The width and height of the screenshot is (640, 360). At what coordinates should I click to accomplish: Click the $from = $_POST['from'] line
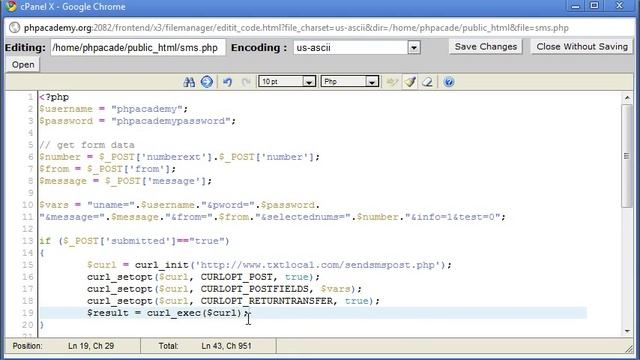pos(108,169)
